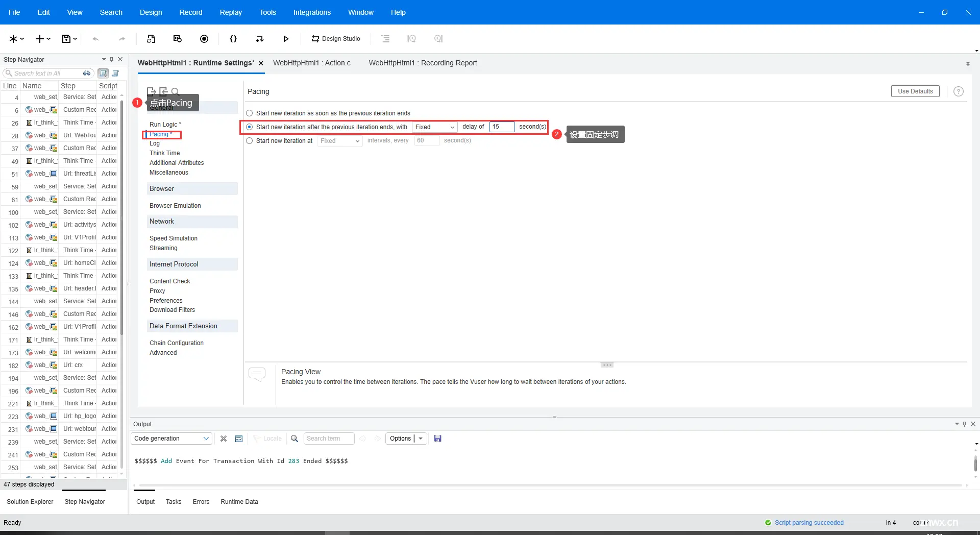Click the Output vertical scrollbar
Image resolution: width=980 pixels, height=535 pixels.
975,464
